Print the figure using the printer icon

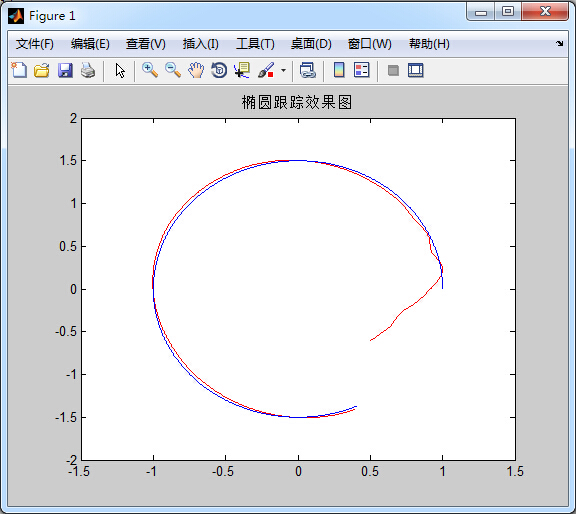click(x=88, y=70)
